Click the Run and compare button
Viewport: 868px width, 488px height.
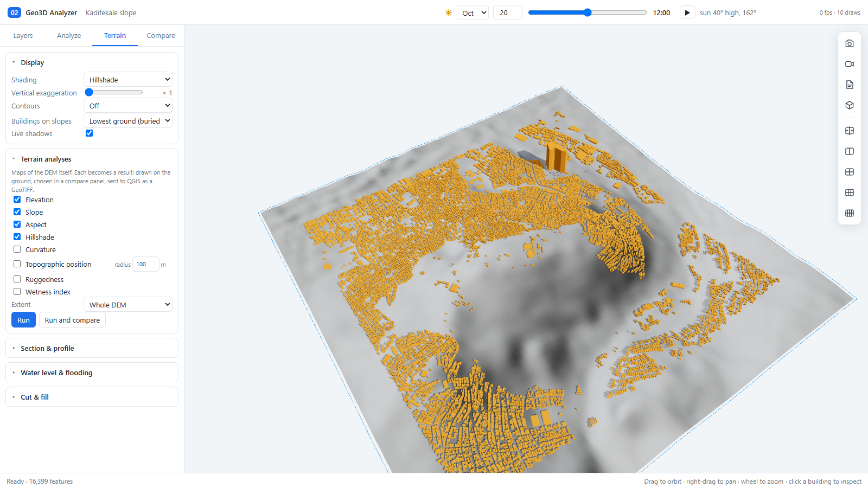[x=72, y=320]
